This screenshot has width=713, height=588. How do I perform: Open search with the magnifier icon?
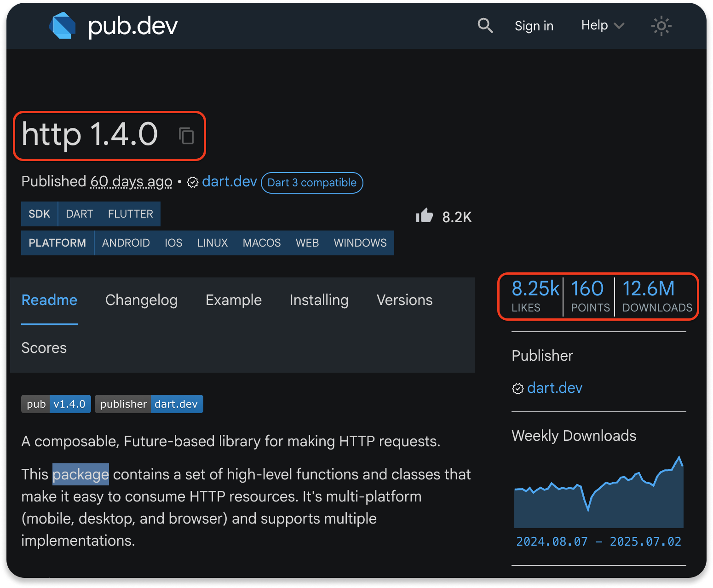coord(485,26)
